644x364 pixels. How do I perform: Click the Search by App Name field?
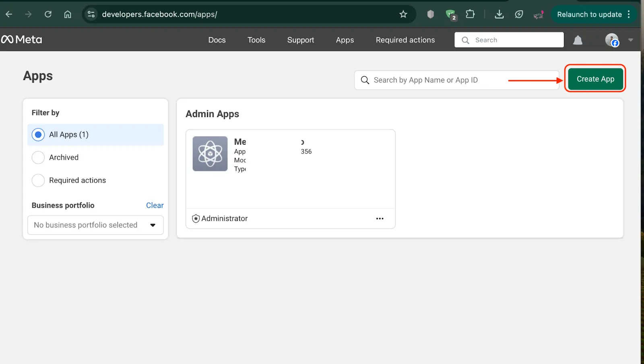coord(443,80)
